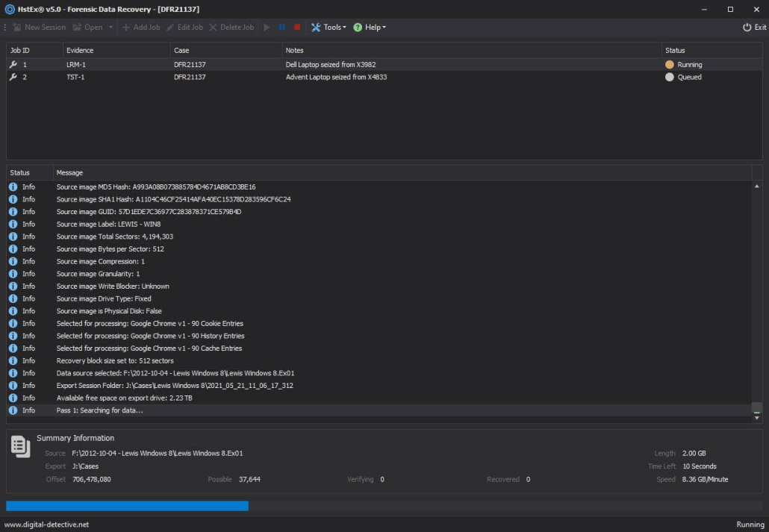Click the Evidence column header
This screenshot has height=532, width=769.
click(x=80, y=50)
